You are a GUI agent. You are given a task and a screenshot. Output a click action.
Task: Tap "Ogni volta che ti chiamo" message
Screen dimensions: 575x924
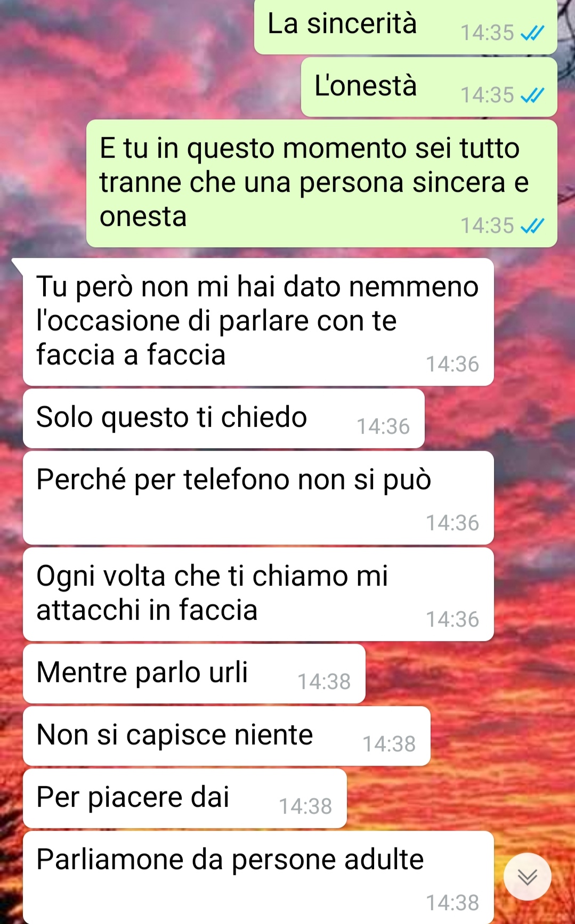[258, 594]
